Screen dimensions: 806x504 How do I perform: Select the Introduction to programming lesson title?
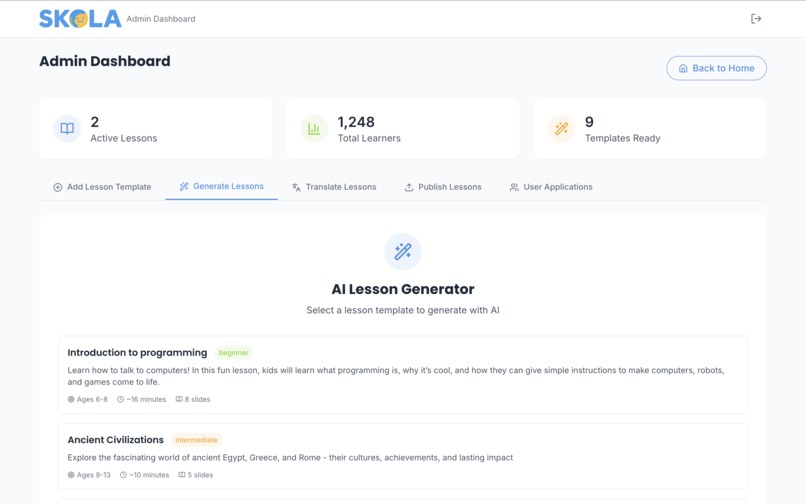coord(137,352)
